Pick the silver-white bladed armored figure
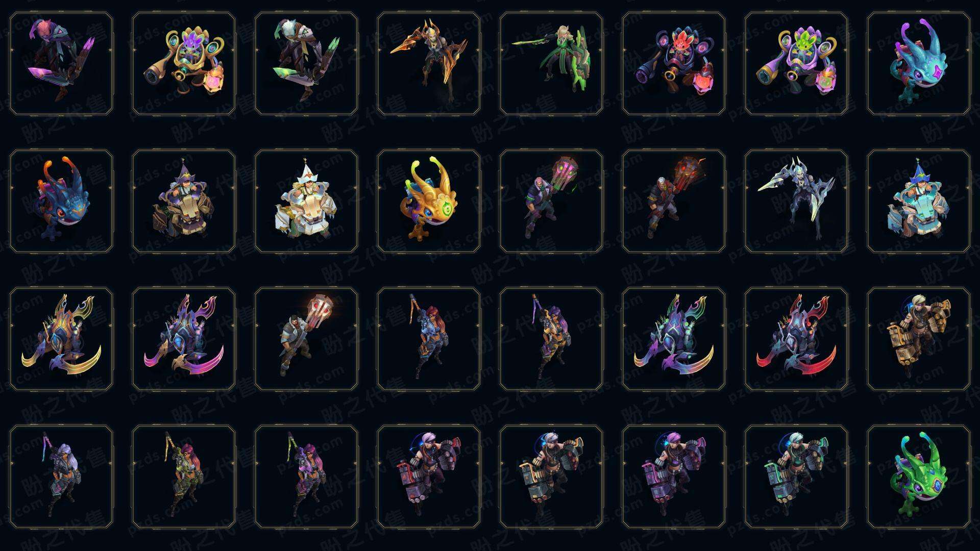This screenshot has width=980, height=551. [796, 201]
